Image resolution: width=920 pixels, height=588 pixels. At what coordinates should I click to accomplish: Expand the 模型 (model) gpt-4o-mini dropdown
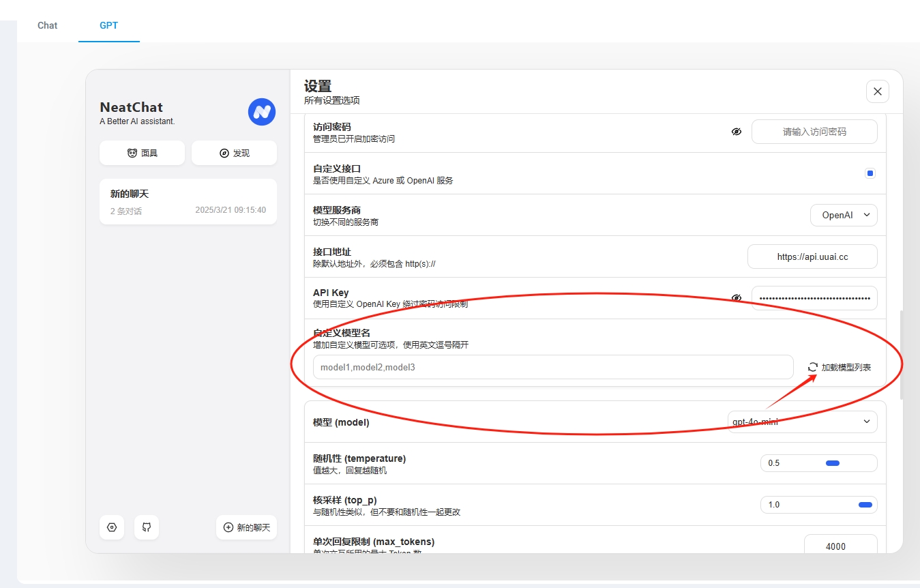(x=803, y=422)
